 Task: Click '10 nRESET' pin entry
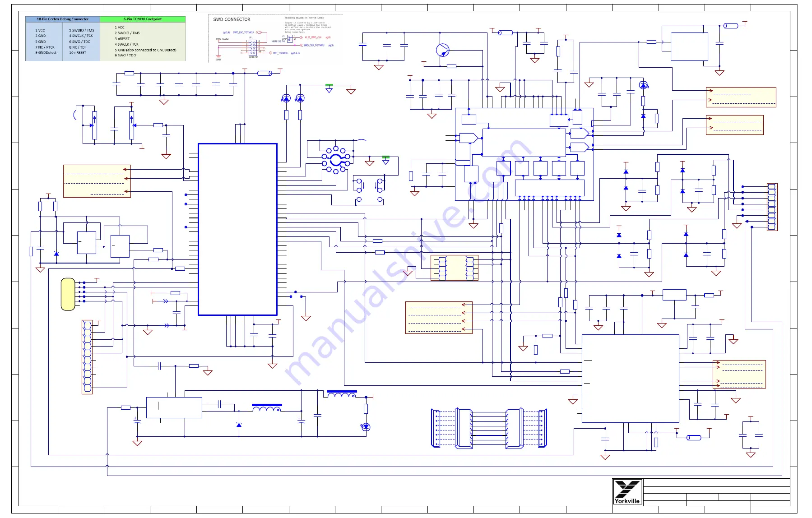click(x=78, y=52)
